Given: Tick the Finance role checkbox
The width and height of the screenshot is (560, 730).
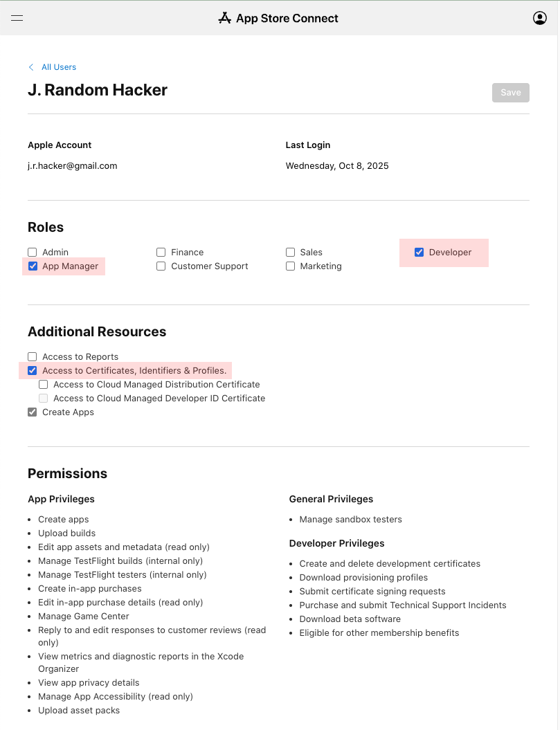Looking at the screenshot, I should pyautogui.click(x=161, y=253).
